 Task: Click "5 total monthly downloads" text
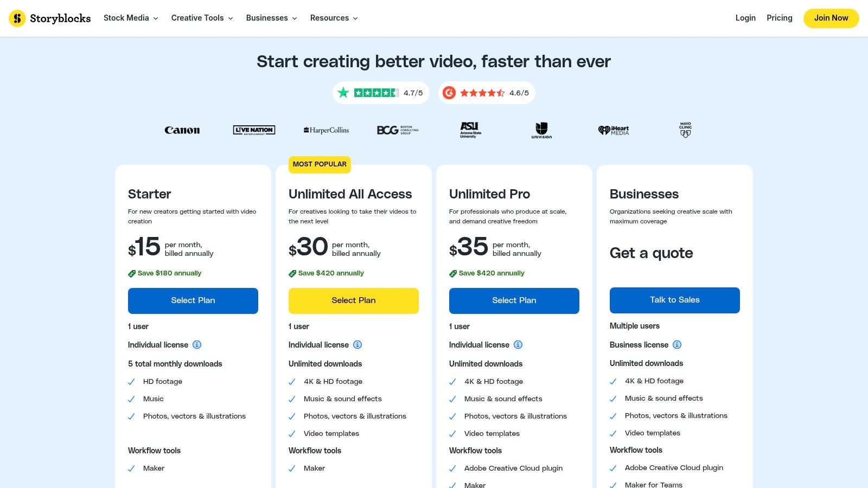175,364
